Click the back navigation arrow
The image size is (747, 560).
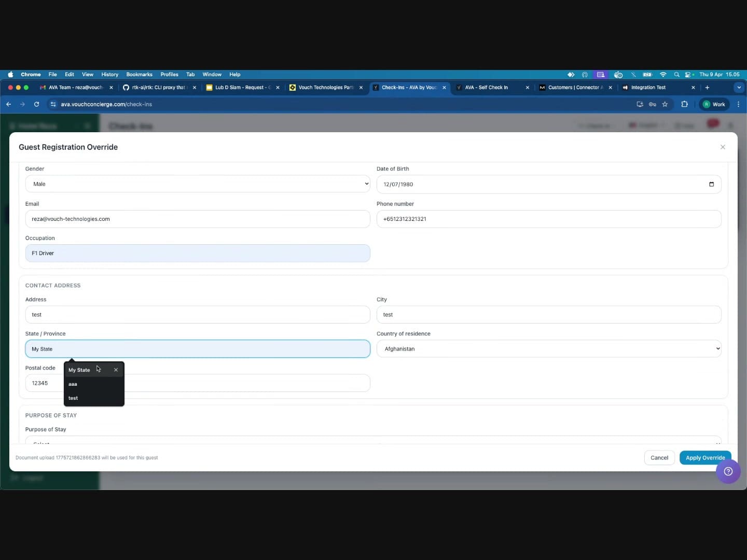tap(8, 104)
